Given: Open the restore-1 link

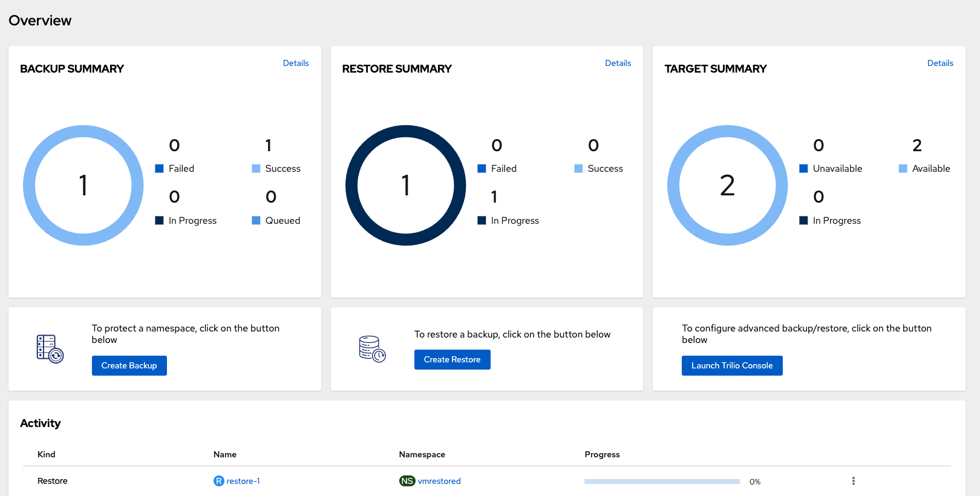Looking at the screenshot, I should (x=243, y=481).
